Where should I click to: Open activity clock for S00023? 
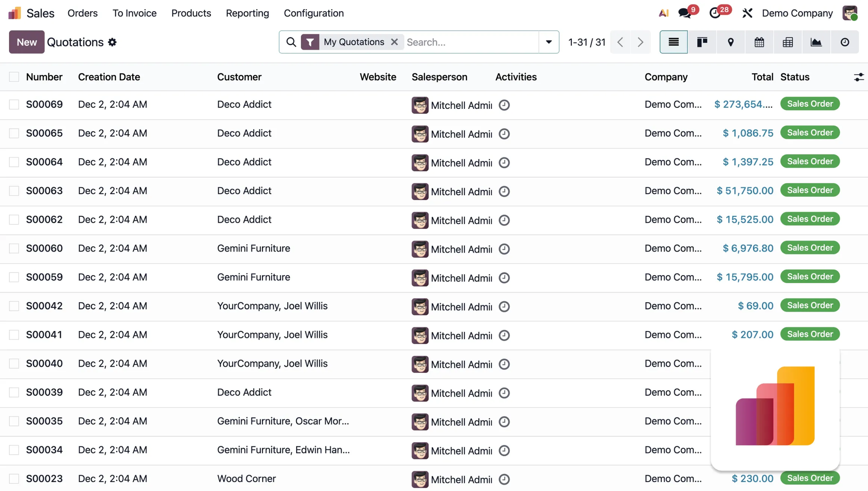[504, 479]
